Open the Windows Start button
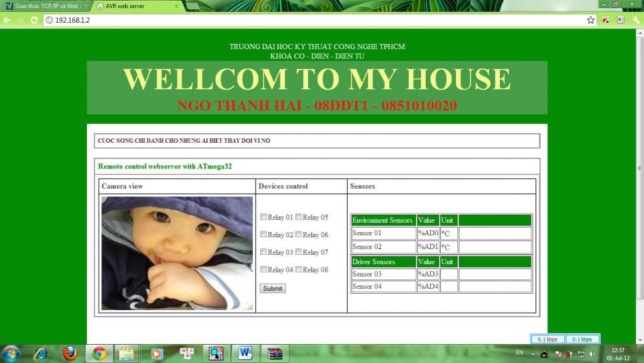 (x=11, y=354)
